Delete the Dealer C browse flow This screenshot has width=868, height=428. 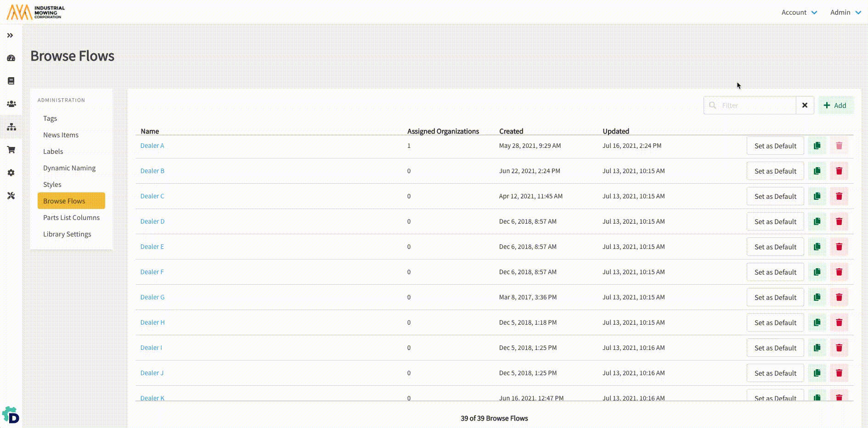[x=839, y=196]
